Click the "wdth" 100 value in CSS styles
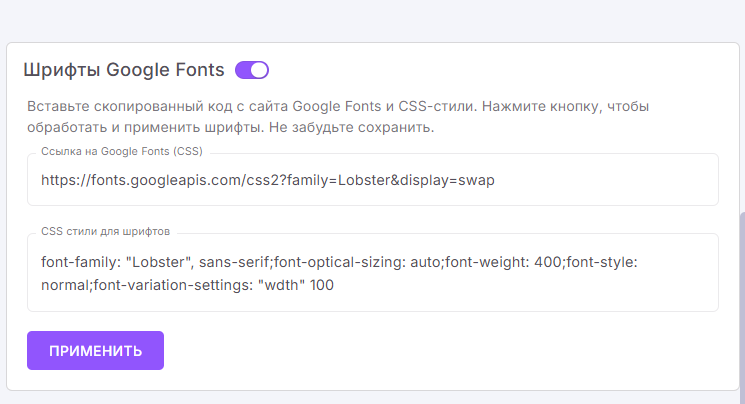 (298, 285)
